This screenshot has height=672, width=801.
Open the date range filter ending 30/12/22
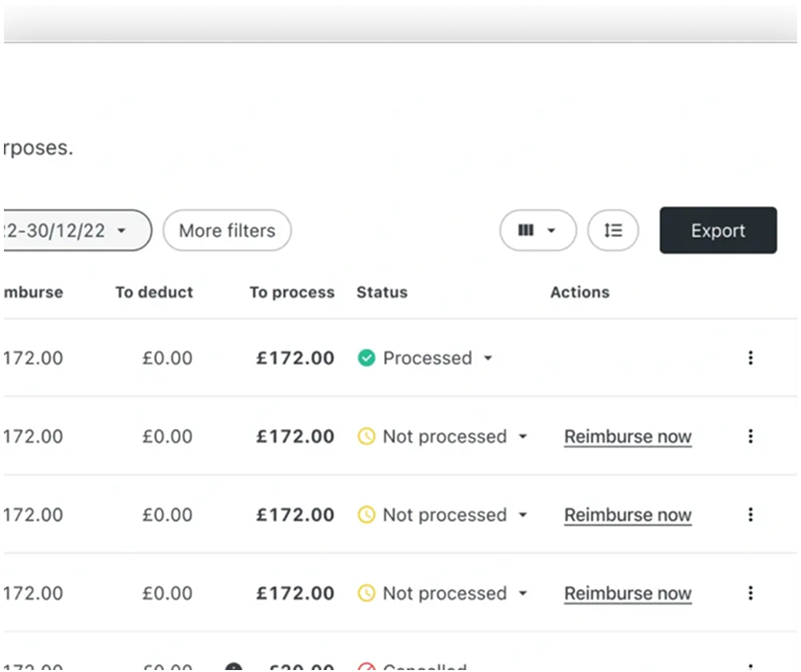pyautogui.click(x=77, y=230)
